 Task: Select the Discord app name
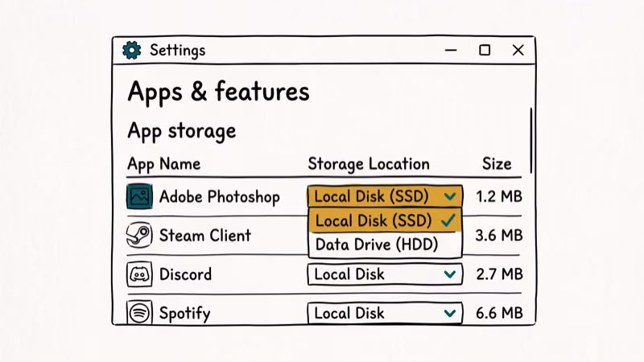point(185,274)
